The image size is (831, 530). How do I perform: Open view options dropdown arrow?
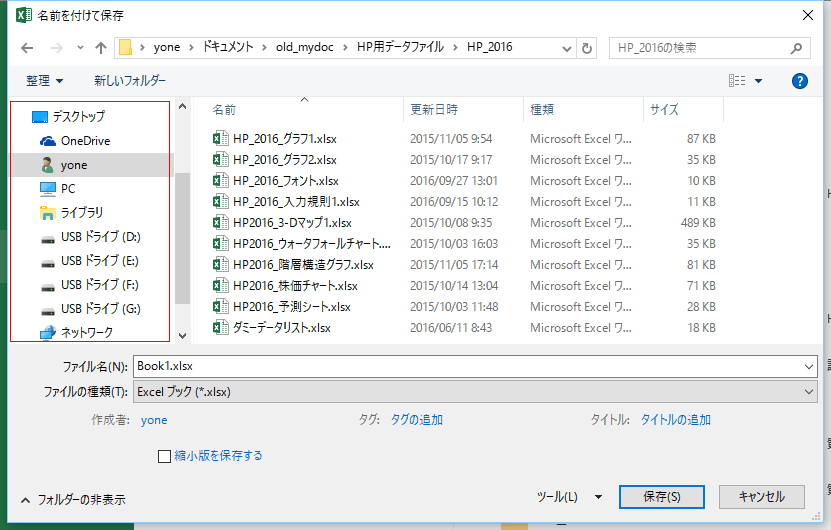click(x=758, y=81)
